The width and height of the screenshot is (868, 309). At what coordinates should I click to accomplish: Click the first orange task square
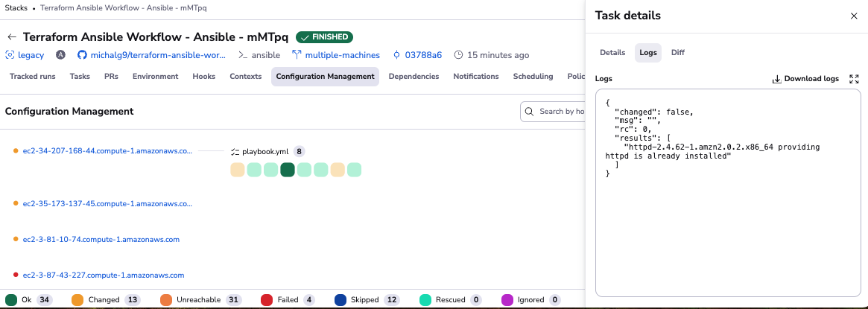point(238,170)
